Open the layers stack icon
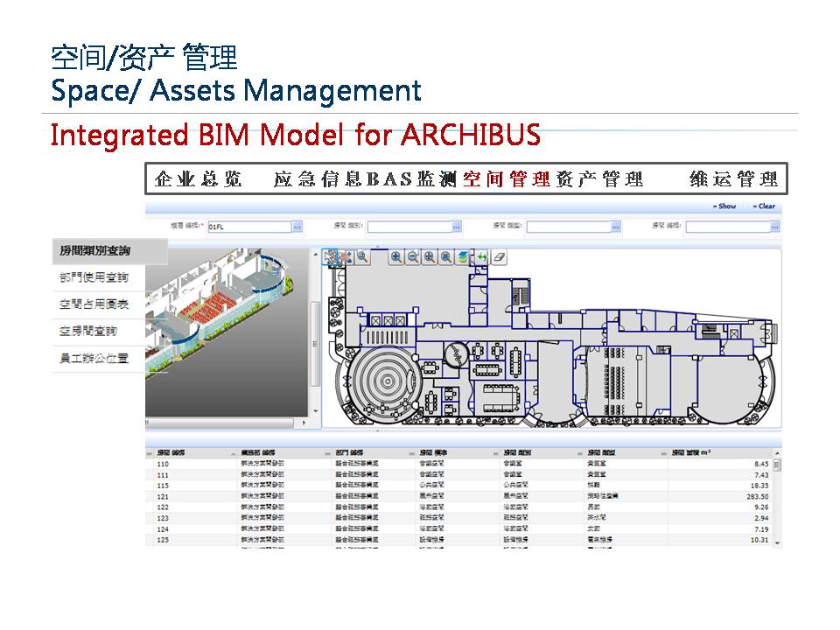840x630 pixels. (x=462, y=257)
